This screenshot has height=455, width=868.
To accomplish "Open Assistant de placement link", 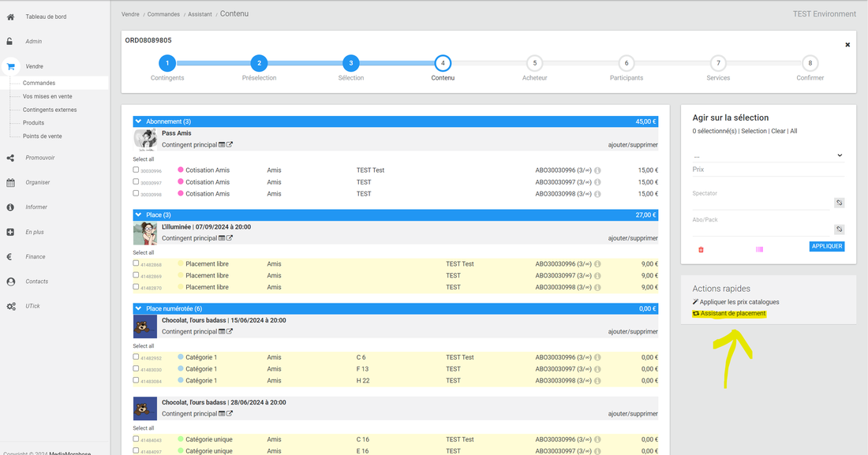I will point(732,314).
